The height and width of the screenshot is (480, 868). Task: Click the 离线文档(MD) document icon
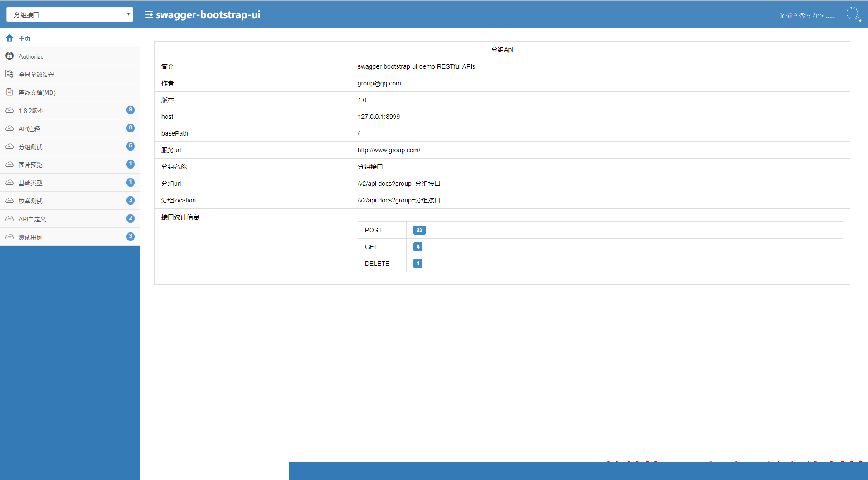tap(9, 92)
